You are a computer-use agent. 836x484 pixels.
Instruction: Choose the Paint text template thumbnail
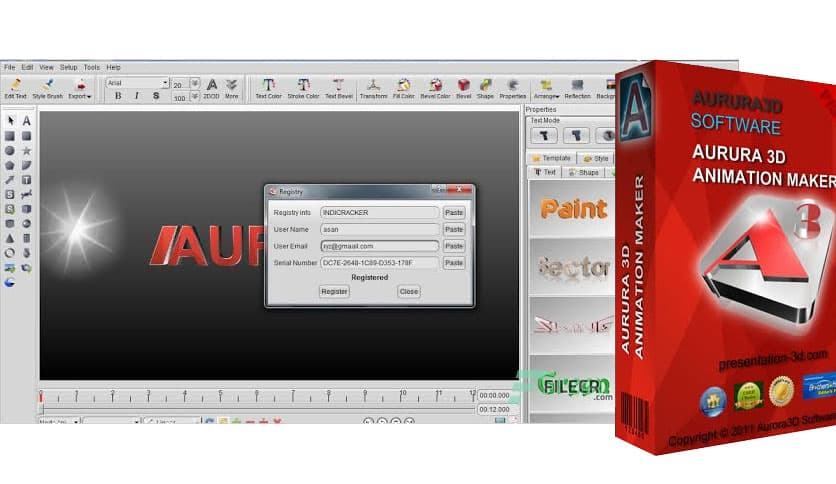(x=573, y=208)
